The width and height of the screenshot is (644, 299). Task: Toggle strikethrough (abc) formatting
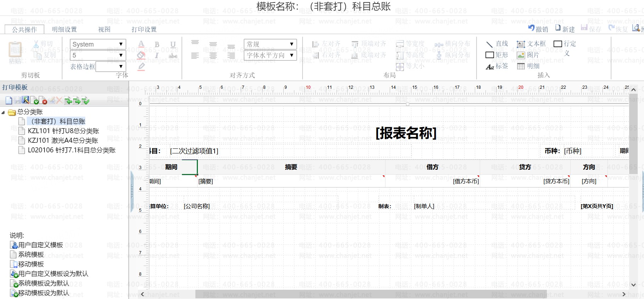(173, 56)
